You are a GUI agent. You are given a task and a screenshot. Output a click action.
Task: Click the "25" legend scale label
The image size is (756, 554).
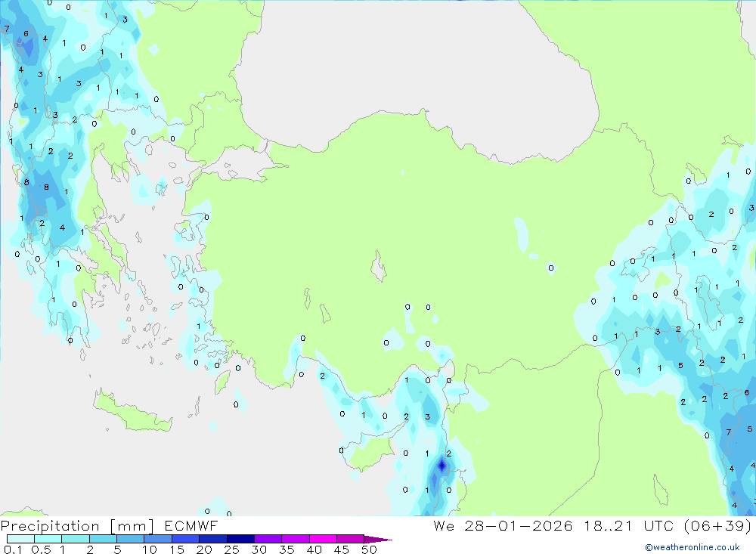[x=231, y=549]
